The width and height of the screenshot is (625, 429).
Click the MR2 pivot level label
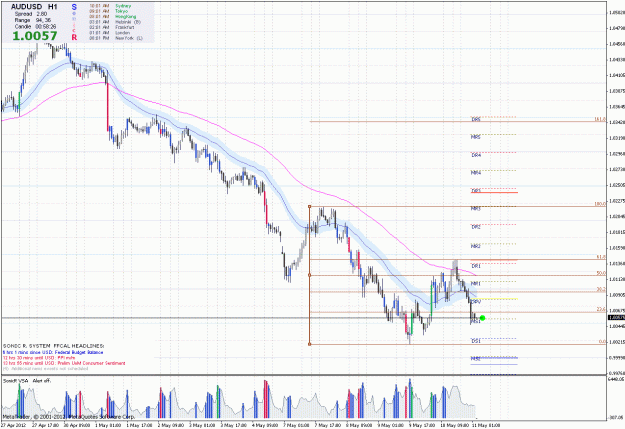[x=476, y=246]
